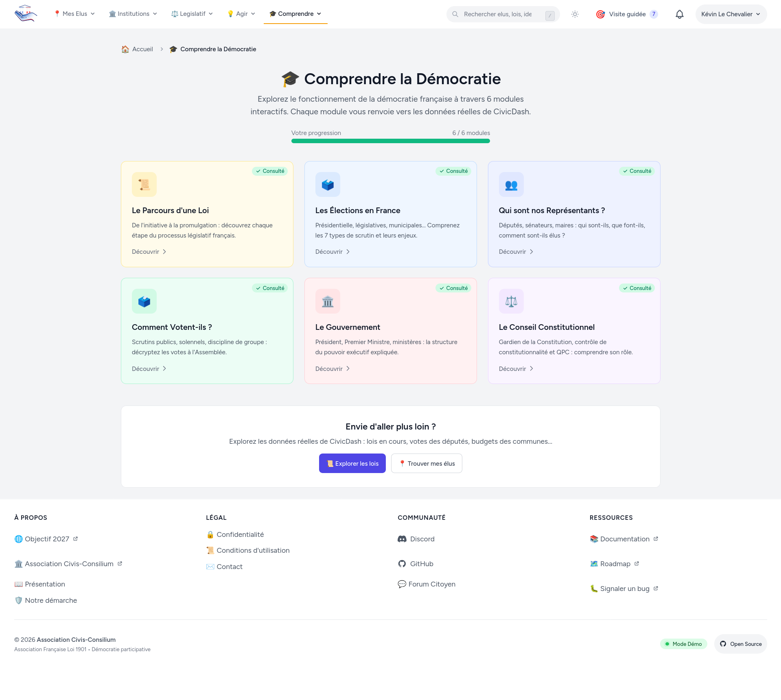This screenshot has height=700, width=781.
Task: Click the scales icon on Conseil Constitutionnel card
Action: pyautogui.click(x=511, y=301)
